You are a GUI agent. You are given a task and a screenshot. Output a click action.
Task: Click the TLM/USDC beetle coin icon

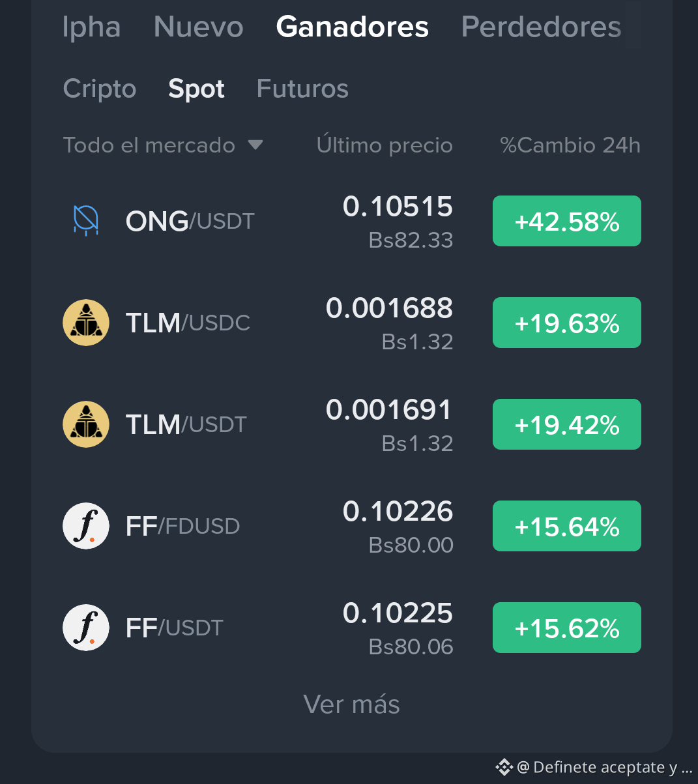pos(85,323)
